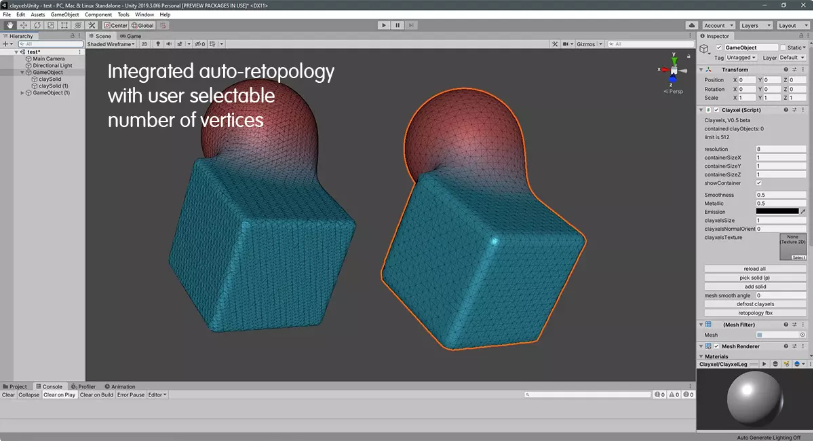Click the retopology fbx button
Screen dimensions: 813x441
[755, 312]
